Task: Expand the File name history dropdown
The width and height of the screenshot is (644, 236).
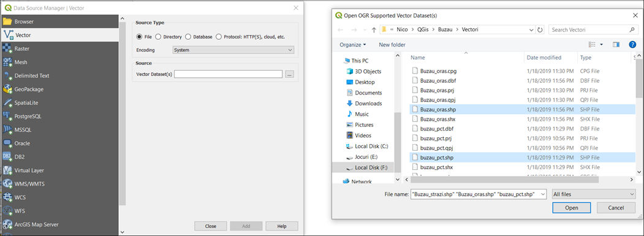Action: [x=543, y=194]
